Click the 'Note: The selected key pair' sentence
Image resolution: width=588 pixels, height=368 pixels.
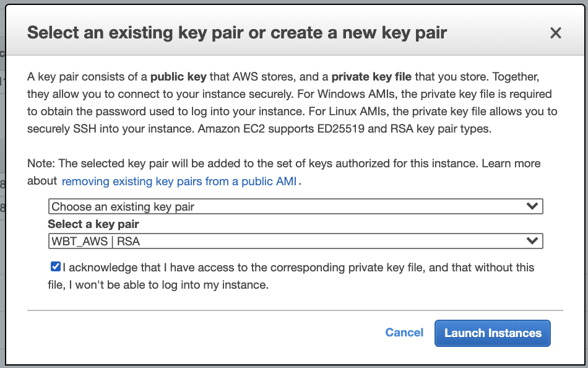[248, 164]
